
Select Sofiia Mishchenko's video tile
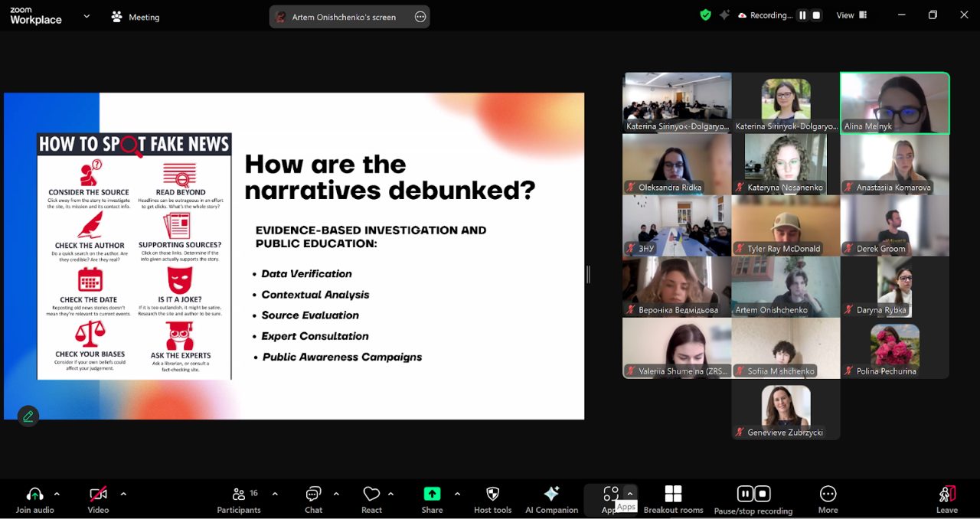point(786,348)
